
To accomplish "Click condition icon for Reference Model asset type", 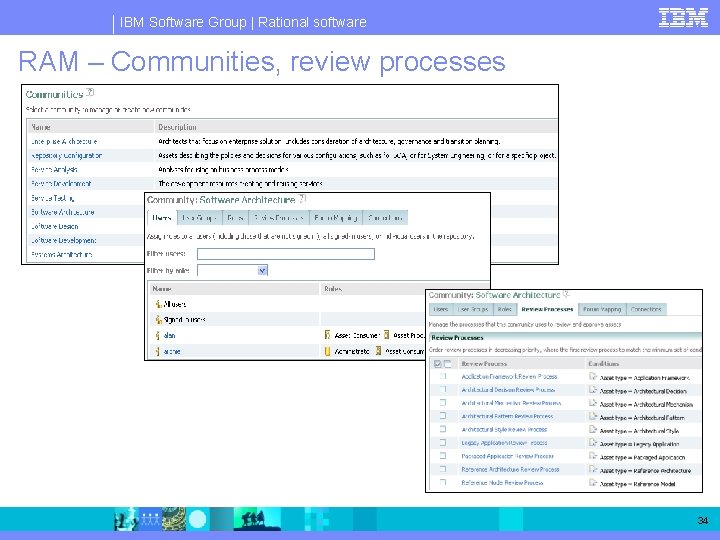I will [x=593, y=483].
